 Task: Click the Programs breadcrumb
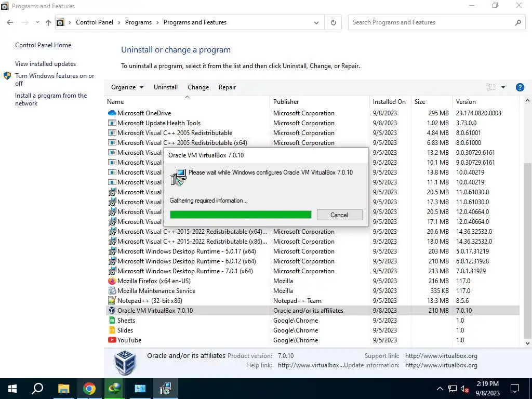(x=138, y=22)
